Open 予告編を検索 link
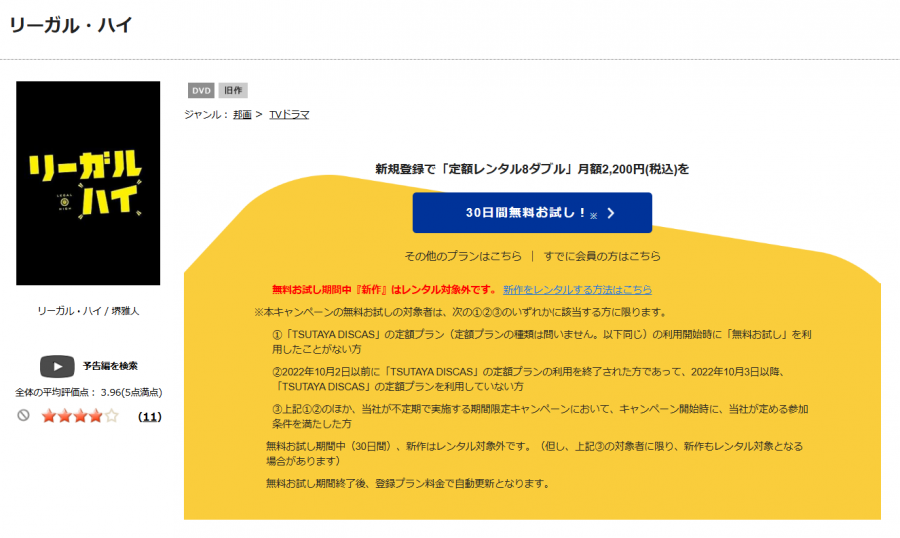Viewport: 900px width, 538px height. [110, 366]
